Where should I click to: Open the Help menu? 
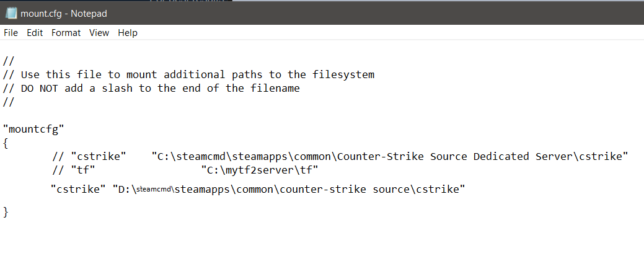coord(127,33)
